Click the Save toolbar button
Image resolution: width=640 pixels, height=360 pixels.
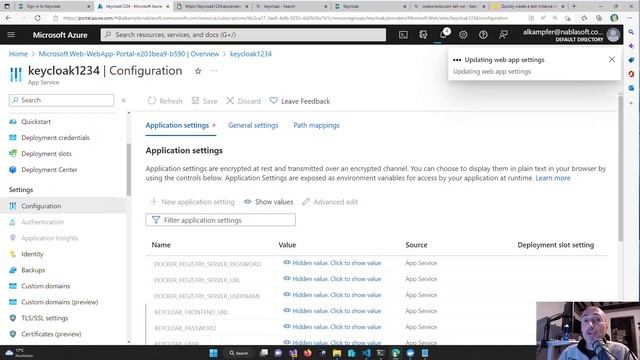(204, 101)
